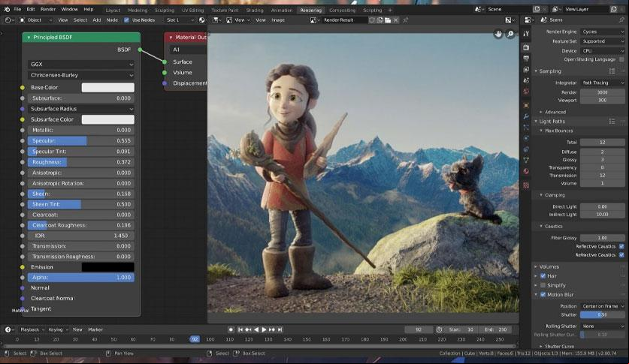Click the pin icon in image editor header
This screenshot has height=364, width=629.
406,20
